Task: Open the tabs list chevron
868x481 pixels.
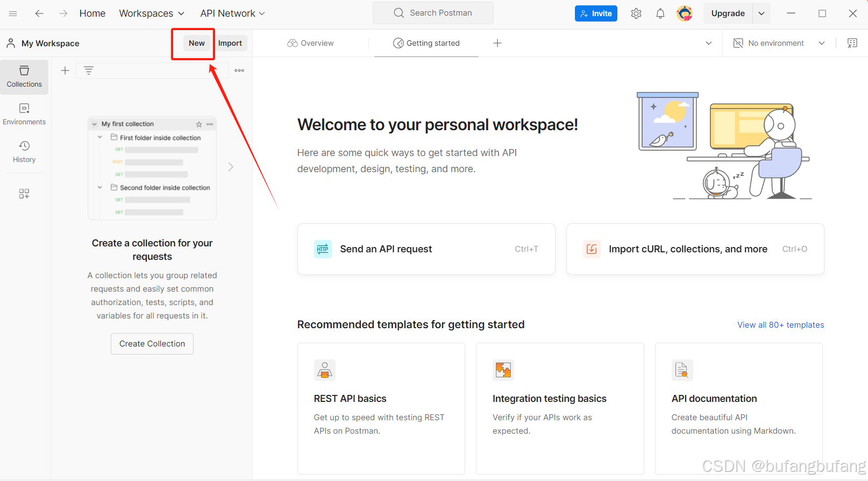Action: 709,43
